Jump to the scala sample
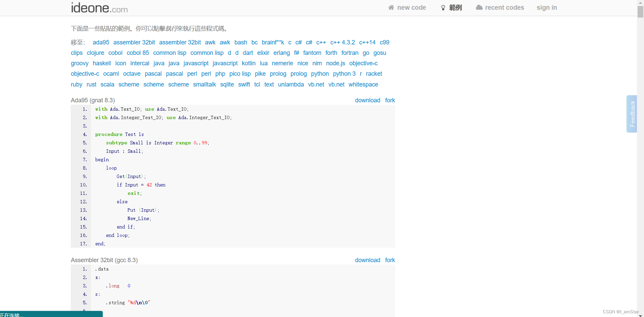The image size is (644, 317). coord(107,84)
